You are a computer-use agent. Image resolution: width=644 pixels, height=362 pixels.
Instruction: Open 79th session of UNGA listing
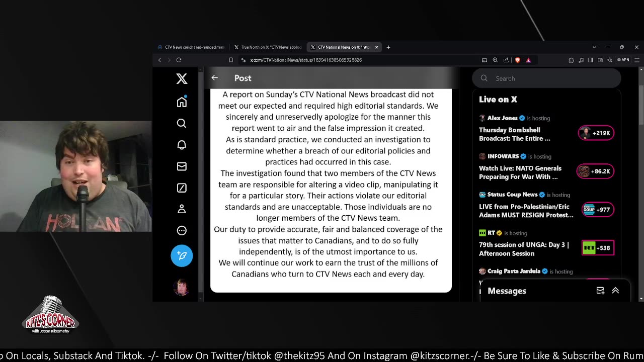click(x=524, y=249)
